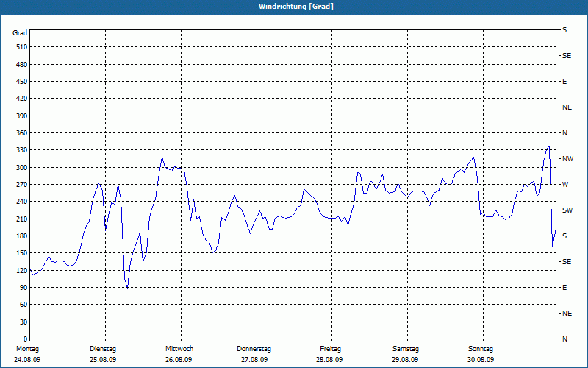Pick the y-axis value "210"

tap(22, 219)
